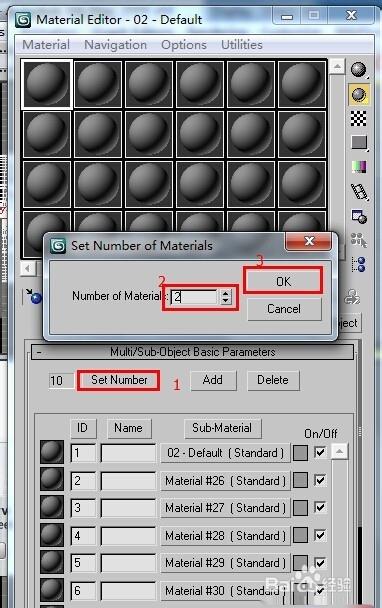This screenshot has height=608, width=382.
Task: Select the first material sample slot
Action: (47, 84)
